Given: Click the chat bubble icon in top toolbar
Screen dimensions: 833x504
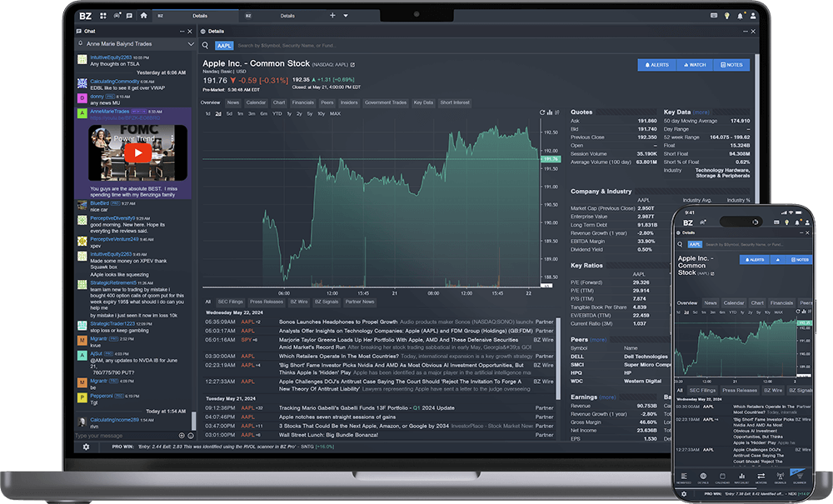Looking at the screenshot, I should coord(129,16).
